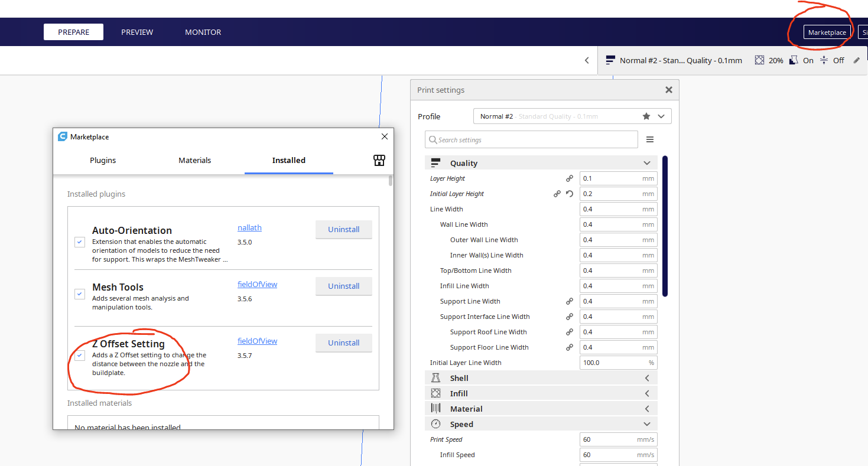Click the link icon for Layer Height
Screen dimensions: 868x466
[x=570, y=178]
